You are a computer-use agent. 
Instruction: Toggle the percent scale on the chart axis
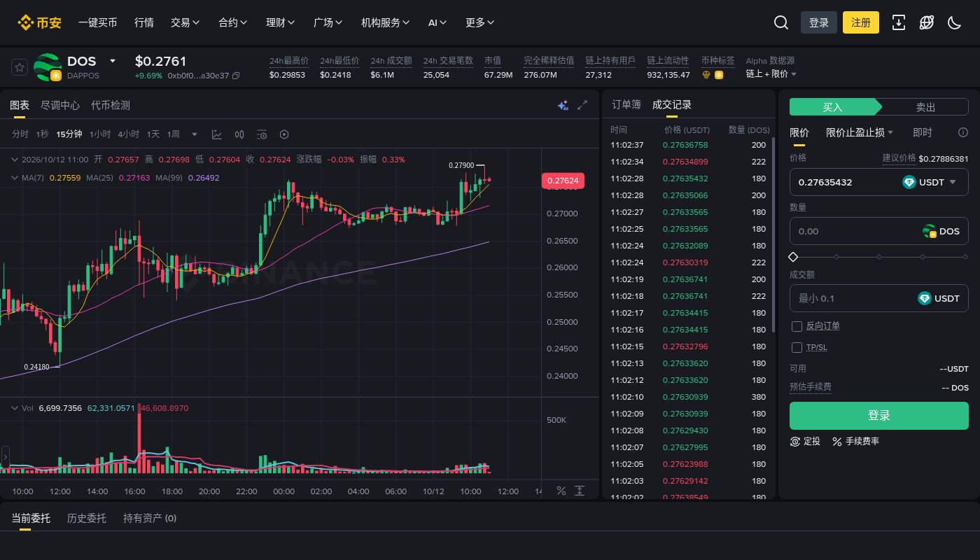point(561,491)
